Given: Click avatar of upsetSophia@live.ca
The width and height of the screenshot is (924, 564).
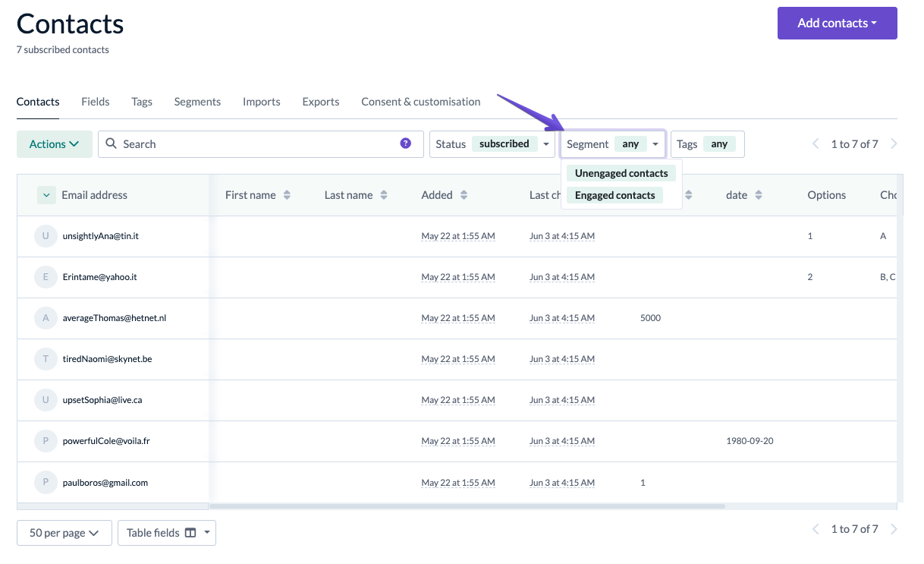Looking at the screenshot, I should (46, 400).
